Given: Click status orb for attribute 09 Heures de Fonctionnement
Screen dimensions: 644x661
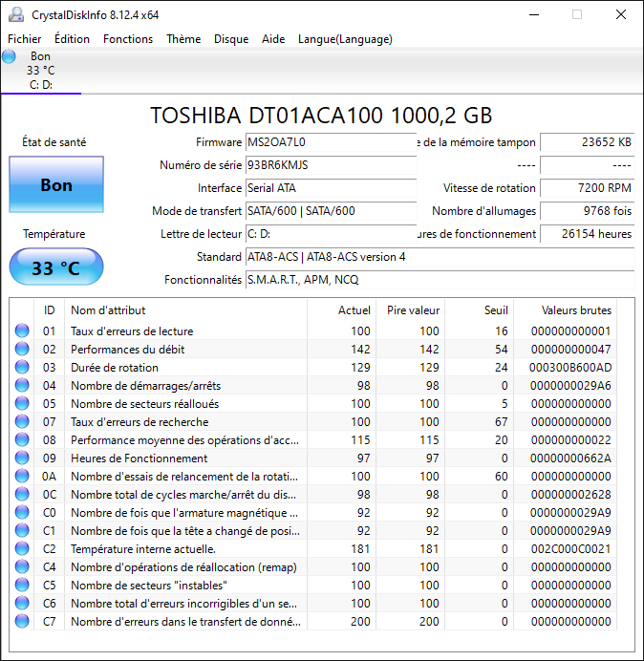Looking at the screenshot, I should pyautogui.click(x=22, y=458).
